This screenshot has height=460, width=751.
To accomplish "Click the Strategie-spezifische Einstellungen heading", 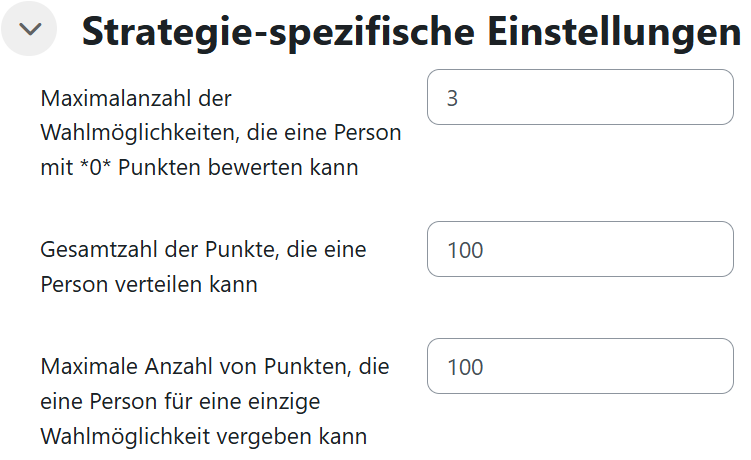I will pyautogui.click(x=411, y=32).
